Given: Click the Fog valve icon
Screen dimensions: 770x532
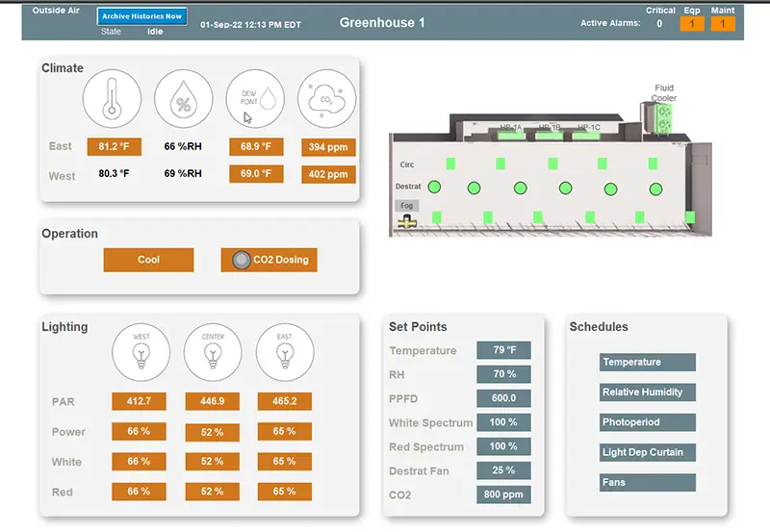Looking at the screenshot, I should (406, 221).
